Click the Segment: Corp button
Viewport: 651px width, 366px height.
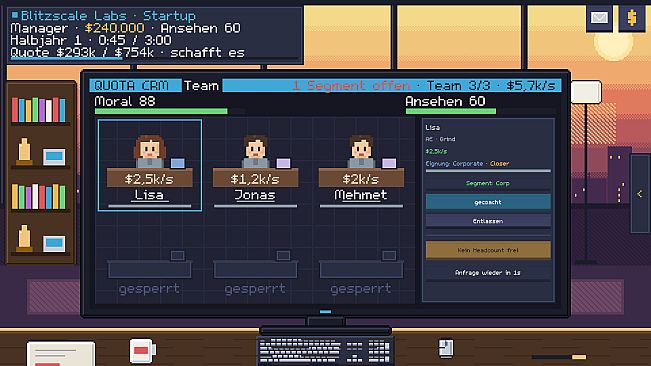488,183
